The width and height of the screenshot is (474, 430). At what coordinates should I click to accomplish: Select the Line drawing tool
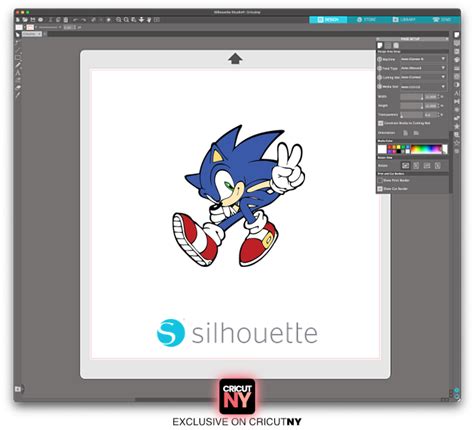click(18, 50)
